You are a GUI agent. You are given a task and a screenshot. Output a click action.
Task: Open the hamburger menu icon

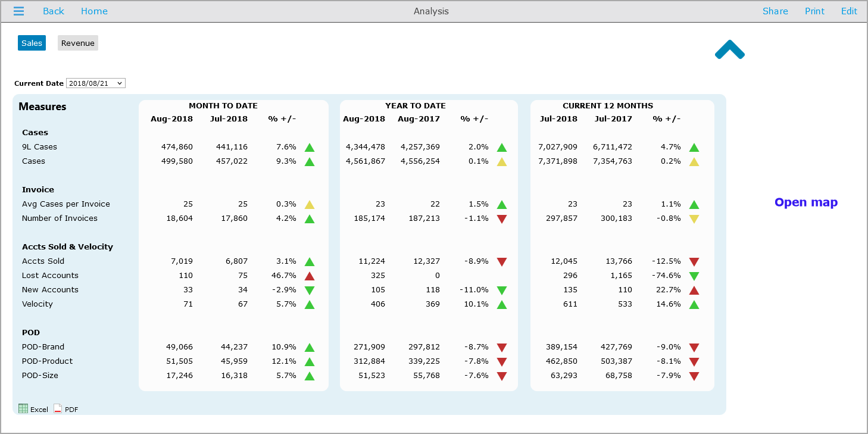pos(19,11)
